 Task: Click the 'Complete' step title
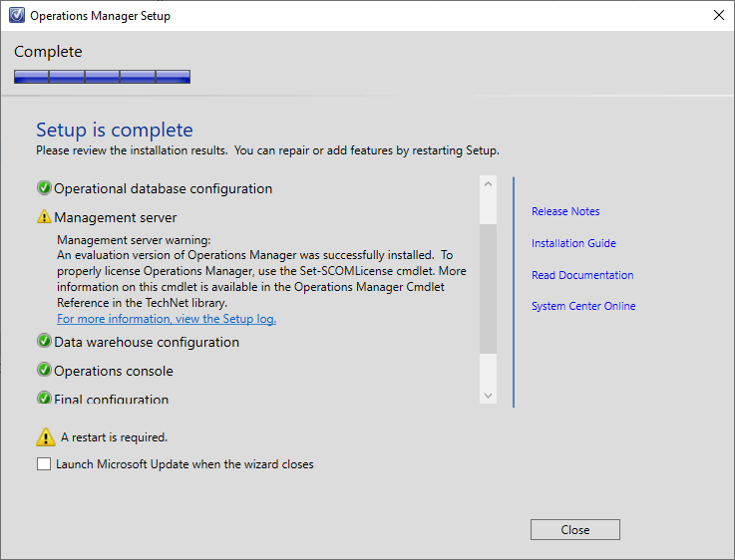point(48,52)
